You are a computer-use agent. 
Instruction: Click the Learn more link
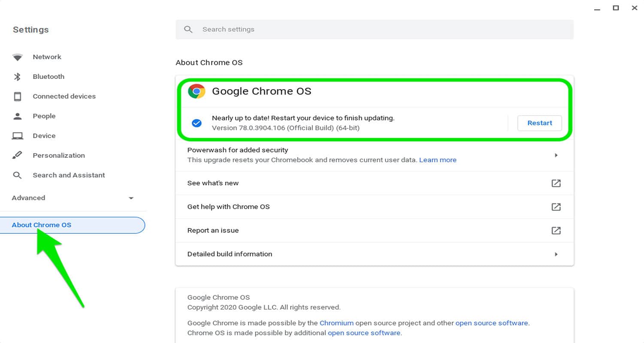click(x=438, y=160)
